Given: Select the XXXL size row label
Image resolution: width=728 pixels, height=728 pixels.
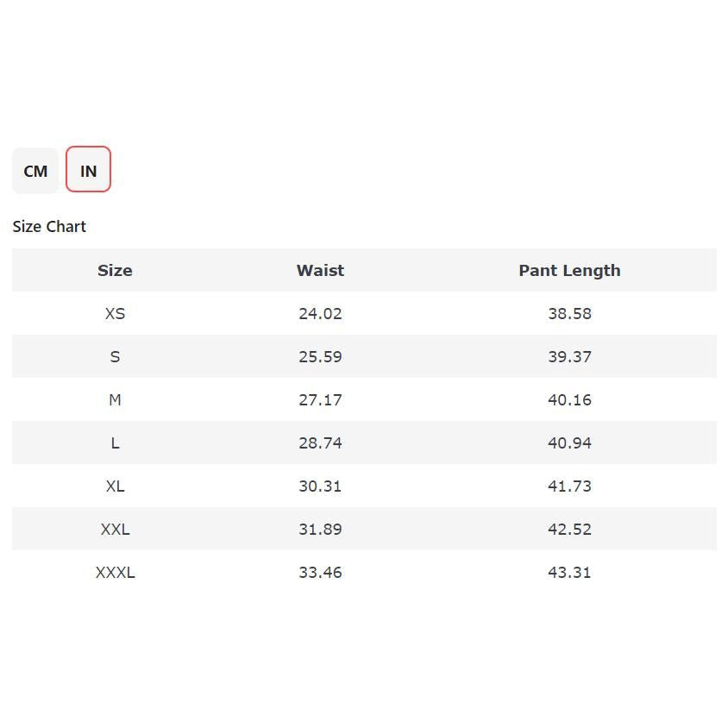Looking at the screenshot, I should (x=115, y=573).
